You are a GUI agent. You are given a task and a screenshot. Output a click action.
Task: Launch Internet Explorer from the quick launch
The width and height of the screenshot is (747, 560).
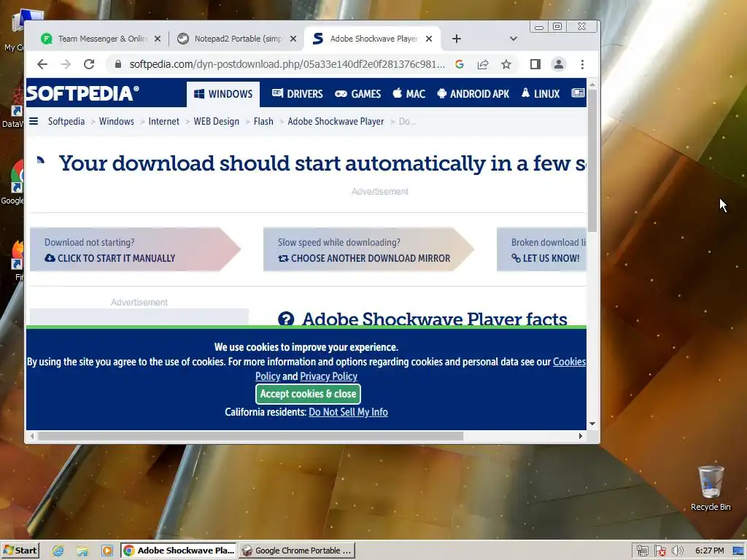58,551
